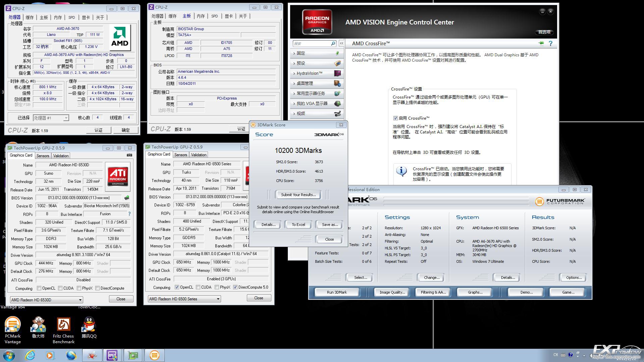644x362 pixels.
Task: Switch to 缓存 tab in left CPU-Z window
Action: click(30, 17)
